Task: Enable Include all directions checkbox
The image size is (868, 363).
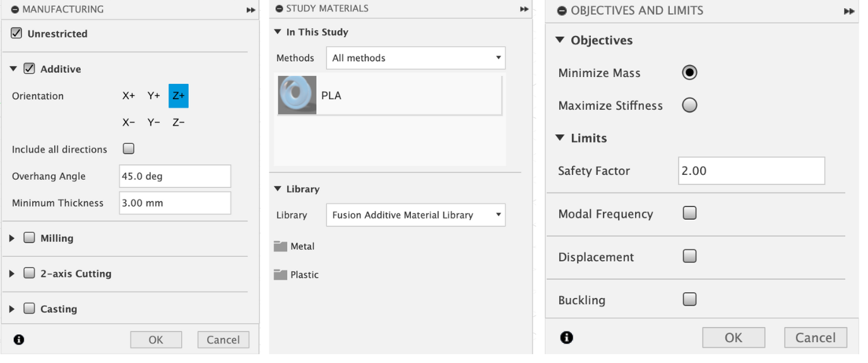Action: (x=129, y=149)
